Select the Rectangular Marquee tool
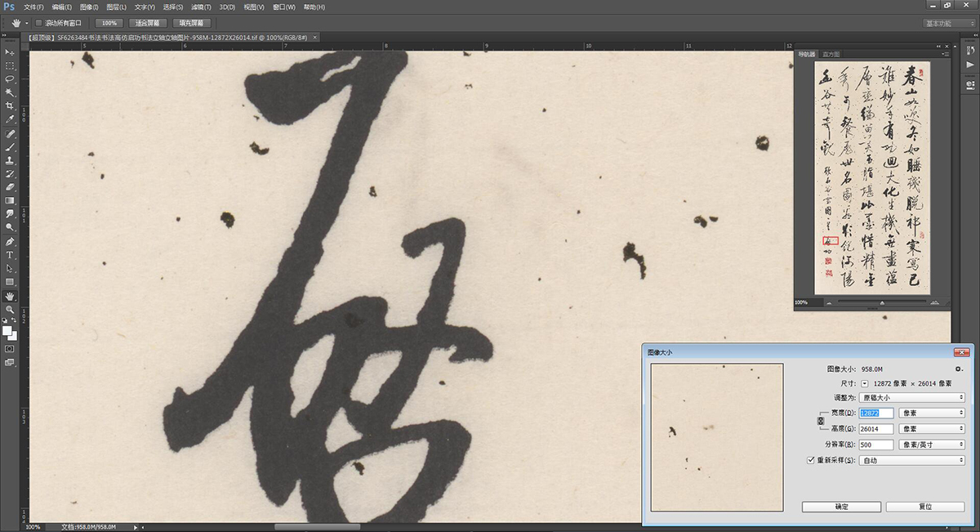The image size is (980, 532). tap(10, 65)
